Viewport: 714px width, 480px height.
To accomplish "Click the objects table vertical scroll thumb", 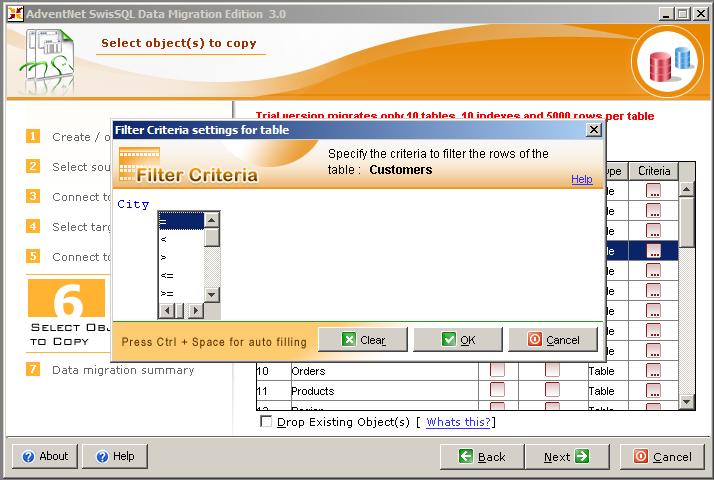I will coord(686,222).
